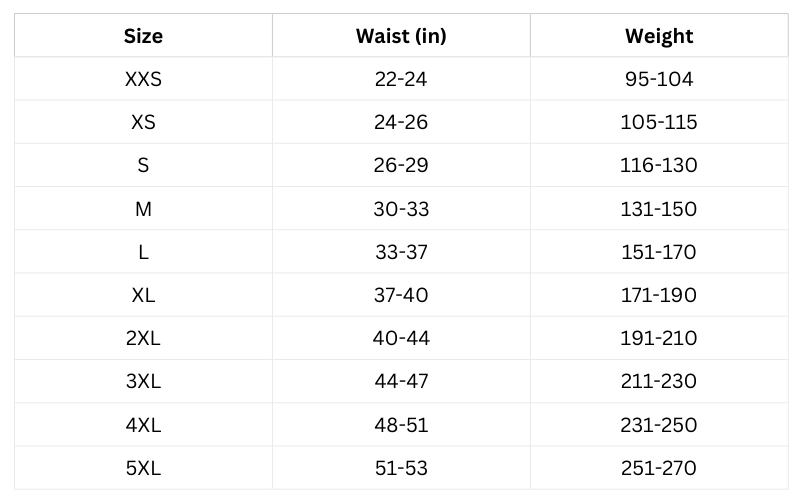This screenshot has width=800, height=500.
Task: Select the XS size cell
Action: [x=143, y=123]
